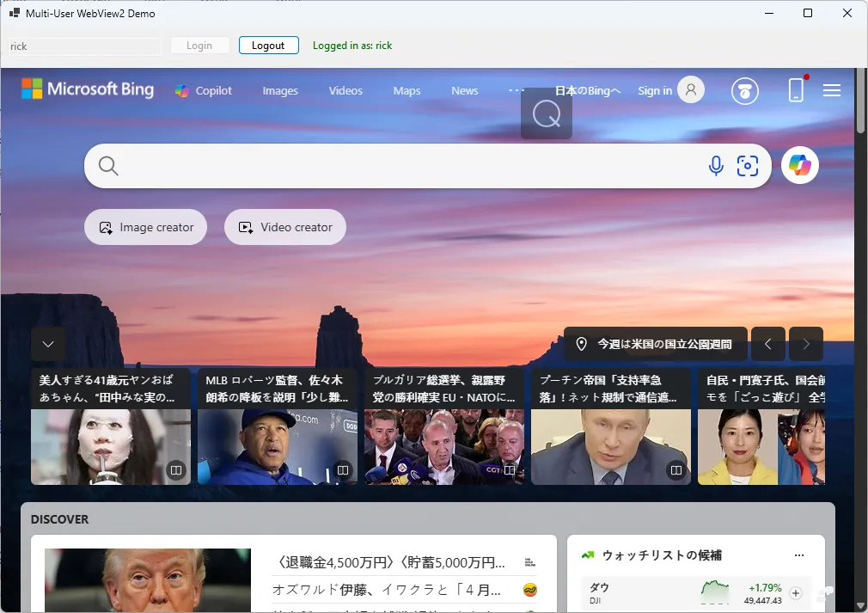Open the Microsoft Rewards medal icon

coord(744,91)
